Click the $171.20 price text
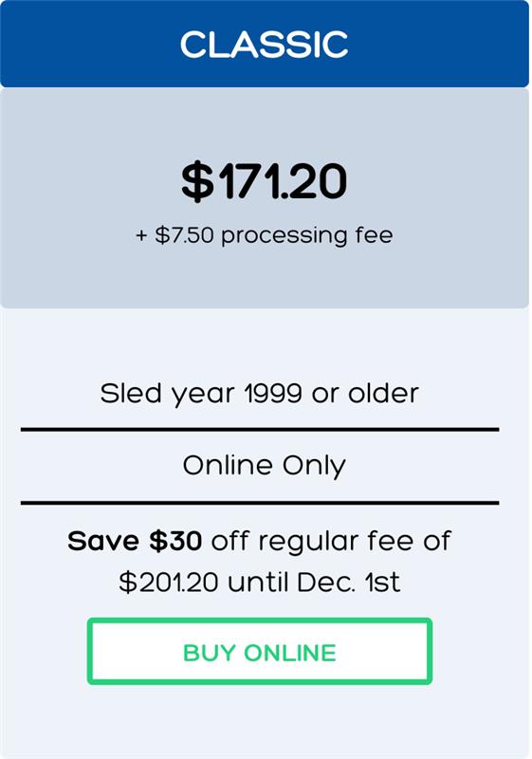532x759 pixels. click(264, 181)
